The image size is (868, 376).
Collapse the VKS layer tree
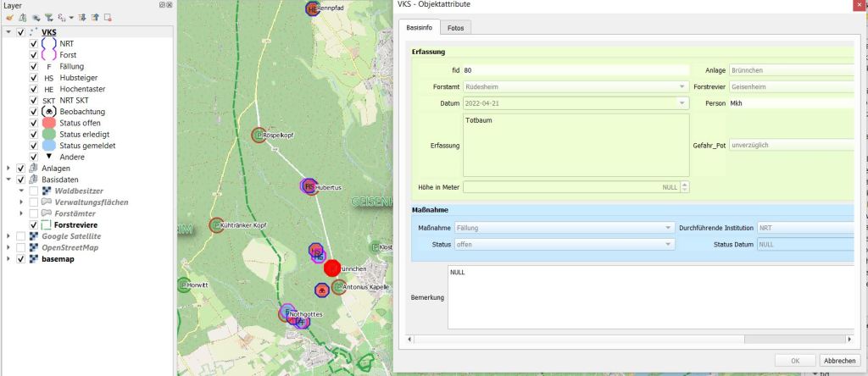pos(8,32)
